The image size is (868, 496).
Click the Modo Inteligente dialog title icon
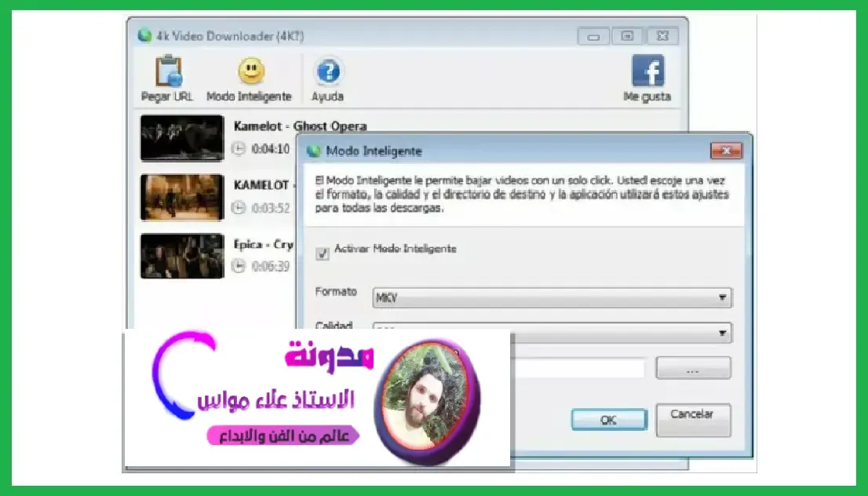coord(314,151)
